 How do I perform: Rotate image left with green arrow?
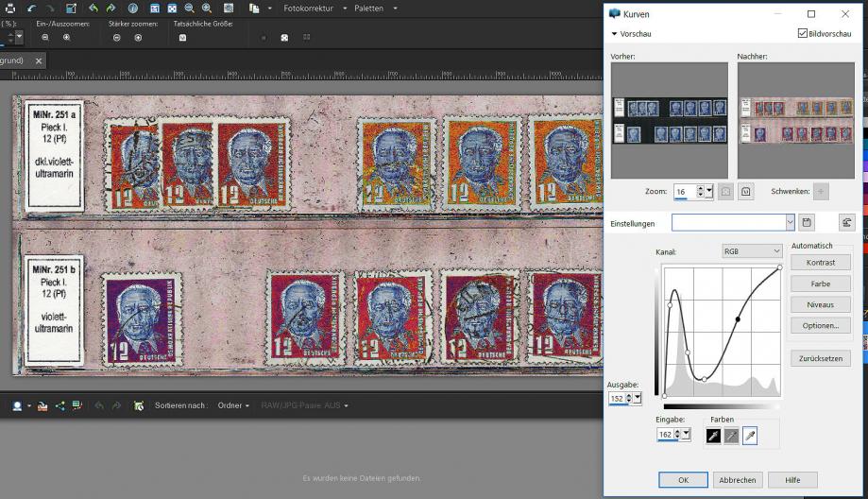(x=93, y=9)
